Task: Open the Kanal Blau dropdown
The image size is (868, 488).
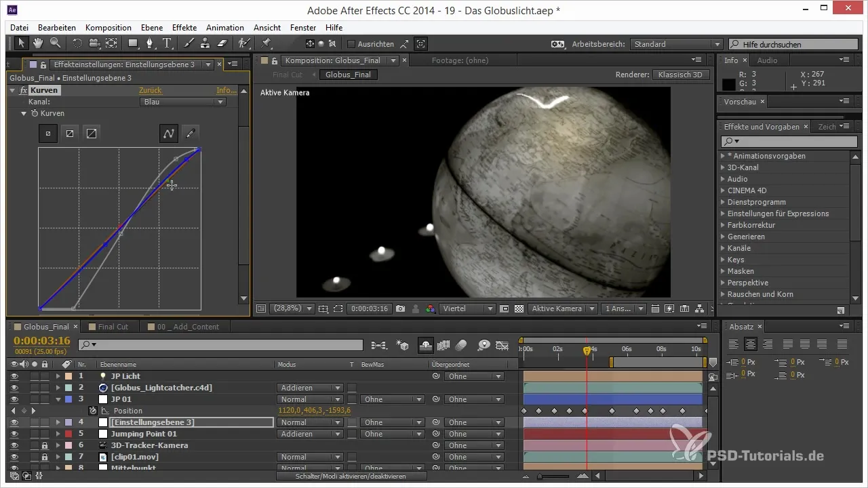Action: point(182,102)
